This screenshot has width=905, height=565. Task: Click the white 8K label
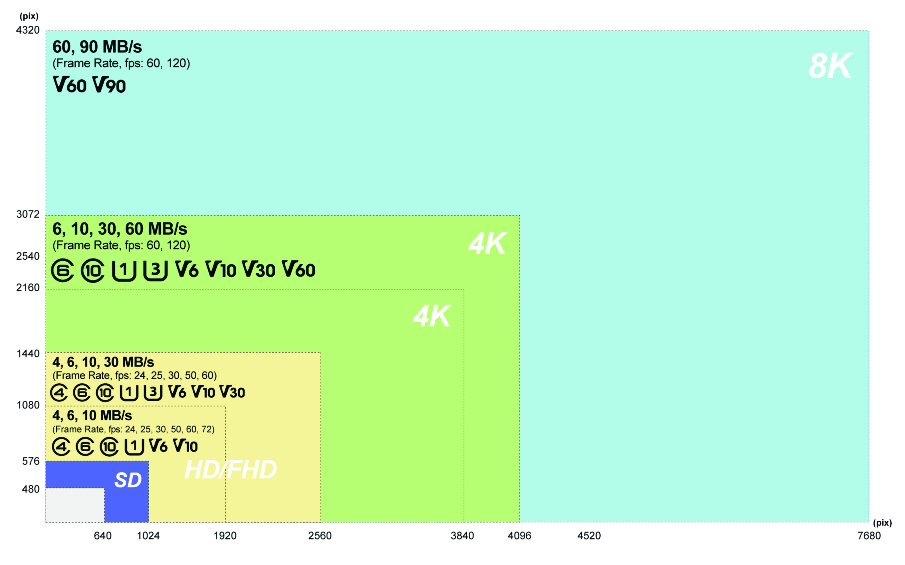(x=830, y=66)
